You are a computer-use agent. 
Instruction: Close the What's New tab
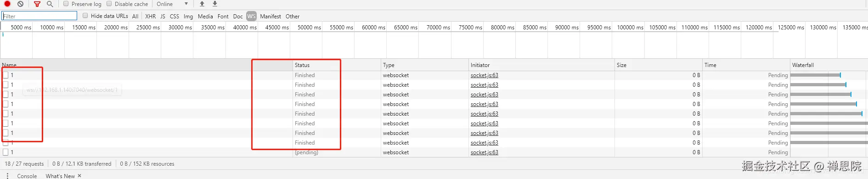(x=79, y=176)
